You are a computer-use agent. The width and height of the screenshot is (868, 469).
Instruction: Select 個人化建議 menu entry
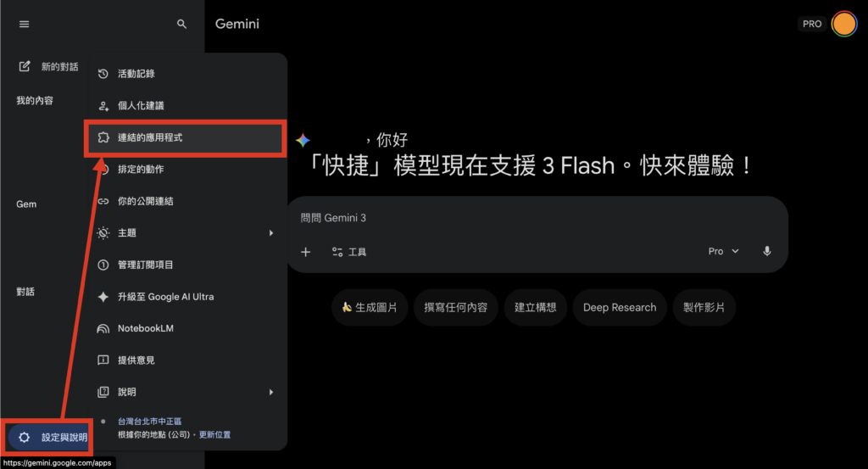[x=186, y=106]
